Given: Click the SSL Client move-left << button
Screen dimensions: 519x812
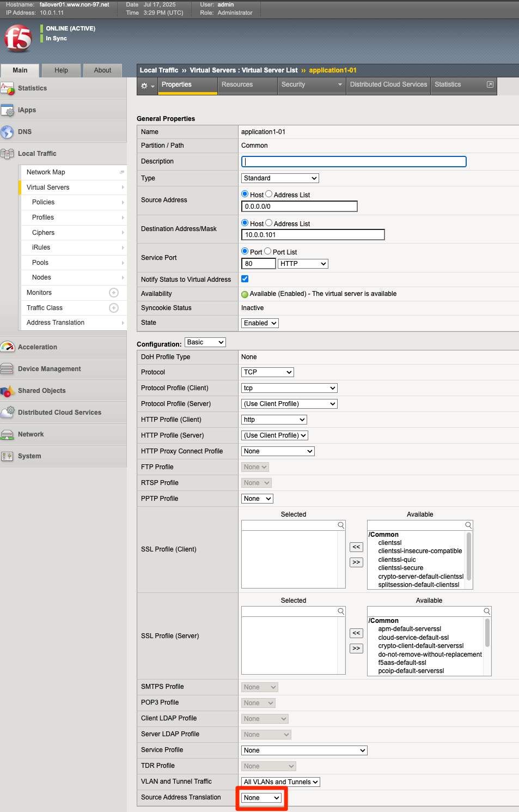Looking at the screenshot, I should (356, 547).
